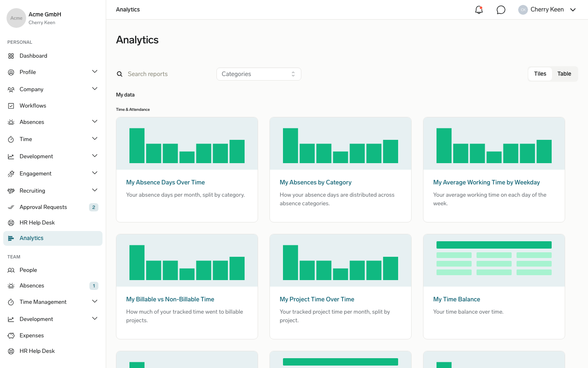
Task: Click the Expenses piggy bank icon
Action: click(x=11, y=336)
